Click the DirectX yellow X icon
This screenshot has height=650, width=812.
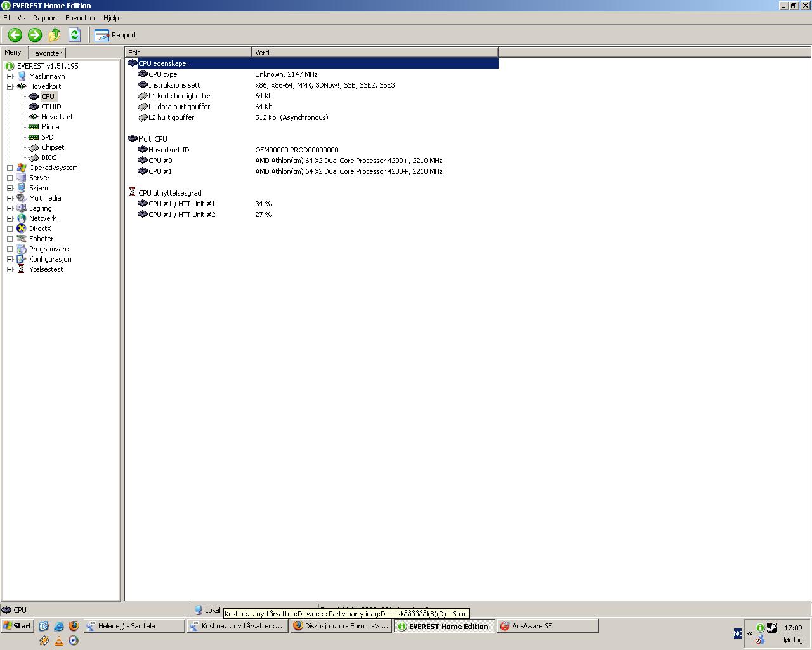[22, 229]
